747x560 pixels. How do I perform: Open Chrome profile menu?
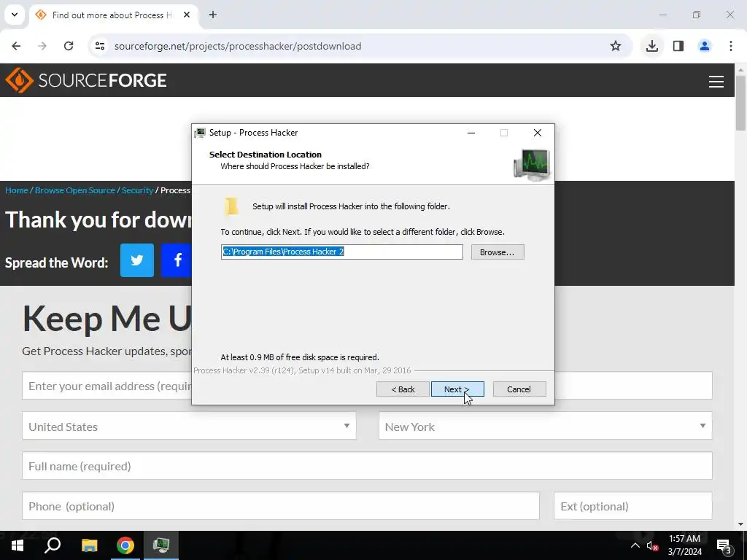coord(705,46)
